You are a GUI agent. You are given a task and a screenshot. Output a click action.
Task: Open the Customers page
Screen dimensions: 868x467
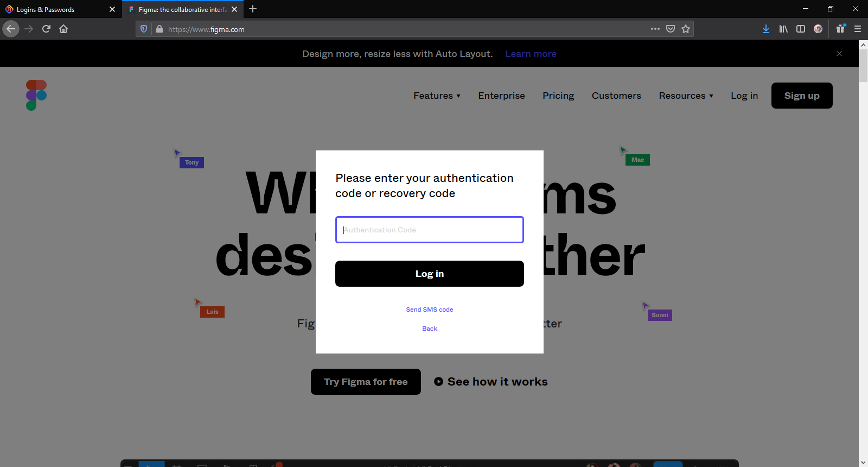616,96
